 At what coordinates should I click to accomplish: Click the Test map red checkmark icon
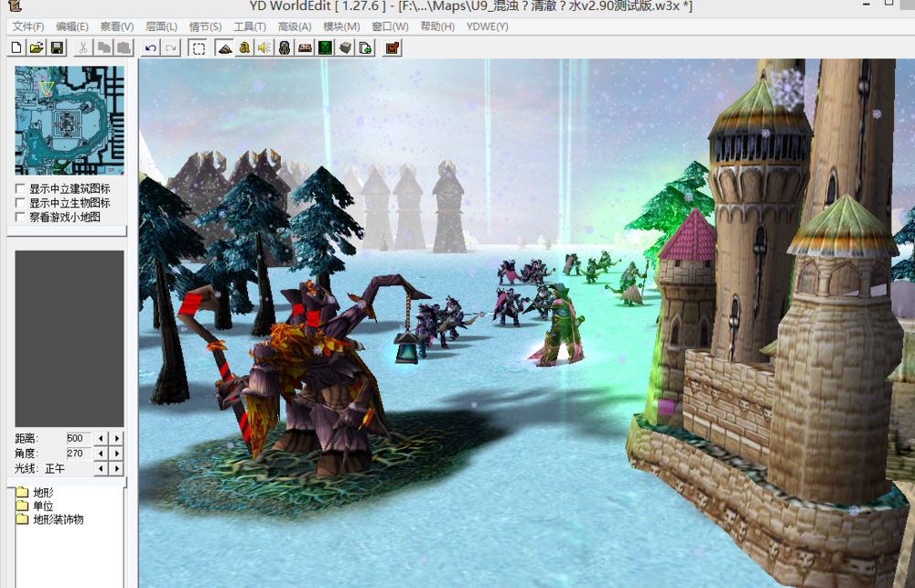click(x=393, y=48)
